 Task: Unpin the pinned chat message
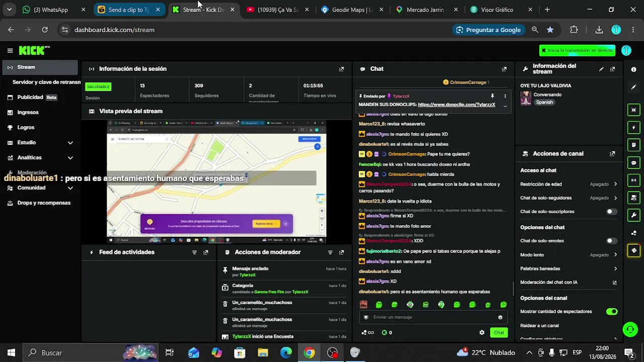click(493, 96)
